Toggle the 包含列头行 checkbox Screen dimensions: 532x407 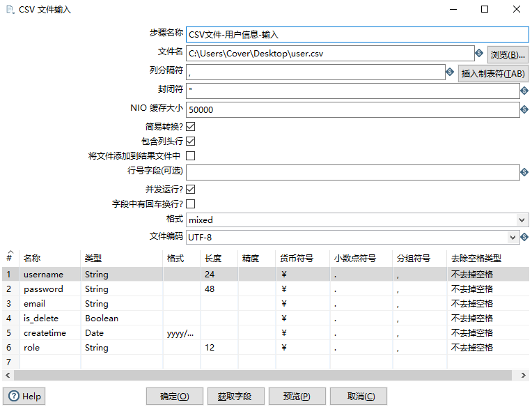[x=190, y=141]
